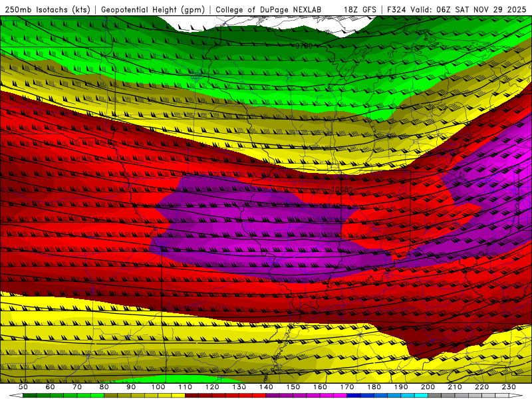The image size is (532, 399).
Task: Click the 100 value on the color scale
Action: [x=158, y=387]
